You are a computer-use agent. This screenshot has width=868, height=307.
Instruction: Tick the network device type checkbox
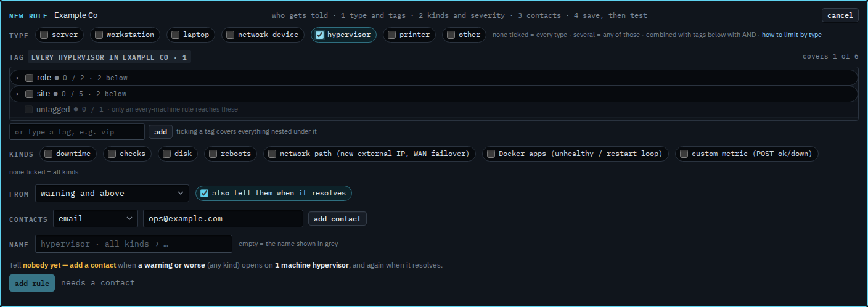pos(230,35)
